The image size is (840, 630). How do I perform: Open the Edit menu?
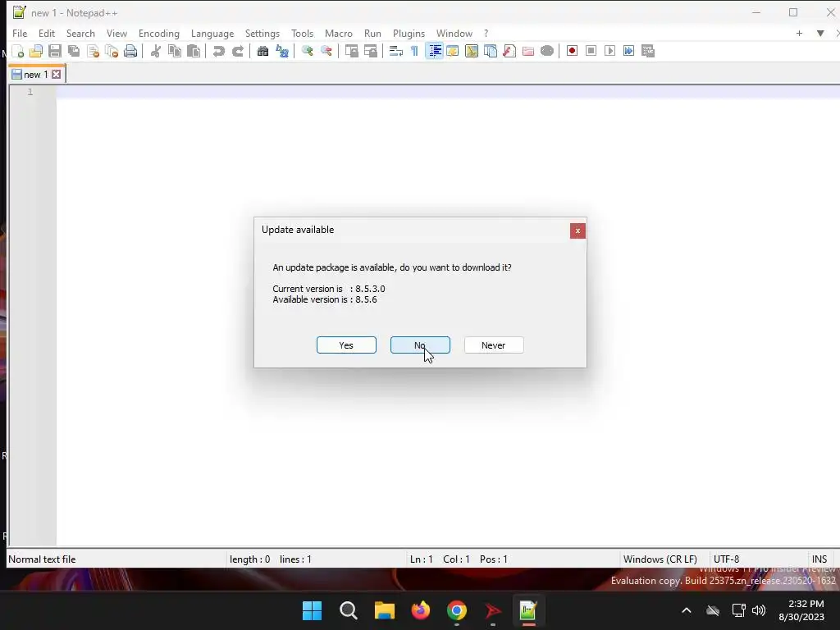[47, 33]
